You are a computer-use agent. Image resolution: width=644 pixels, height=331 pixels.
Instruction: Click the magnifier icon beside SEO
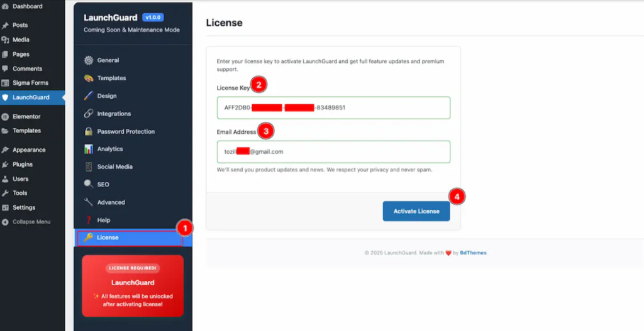point(89,185)
